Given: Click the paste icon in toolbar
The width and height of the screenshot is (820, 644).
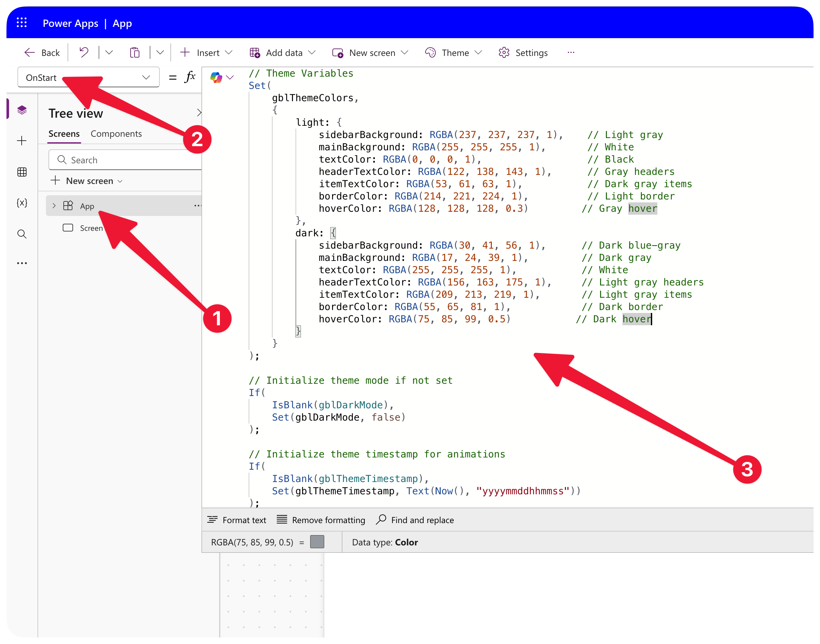Looking at the screenshot, I should click(x=135, y=52).
